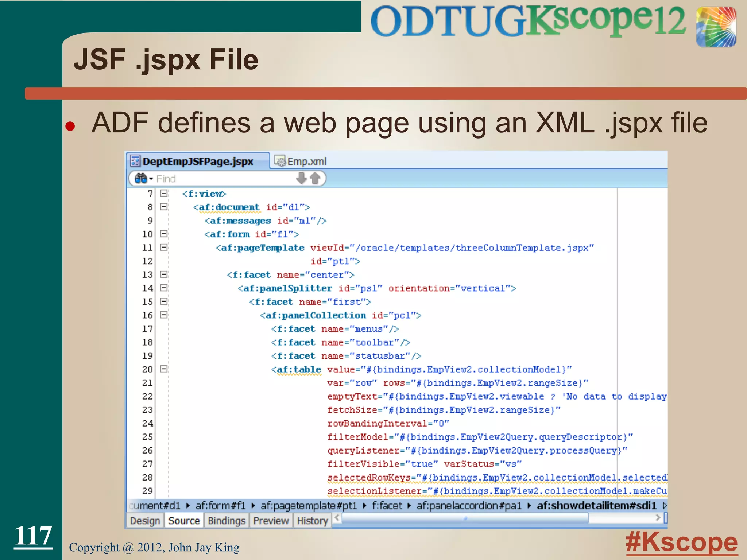Click the horizontal scrollbar right arrow
The image size is (747, 560).
click(658, 518)
